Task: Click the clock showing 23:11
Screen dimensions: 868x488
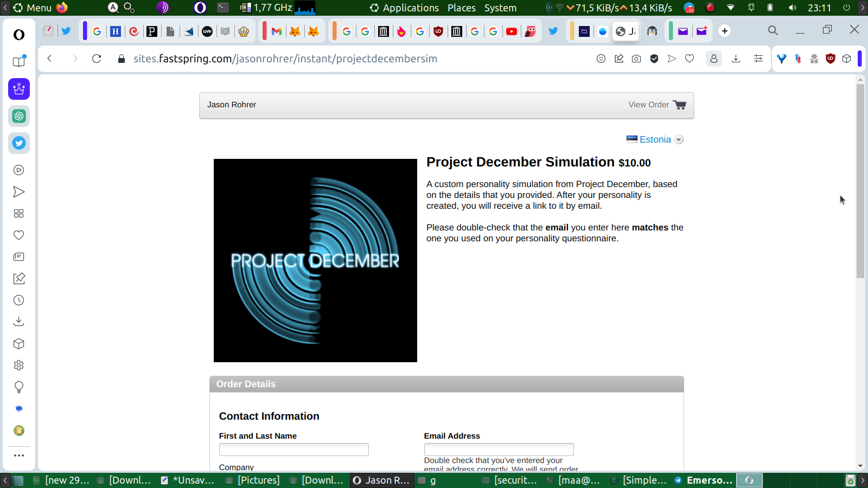Action: point(819,8)
